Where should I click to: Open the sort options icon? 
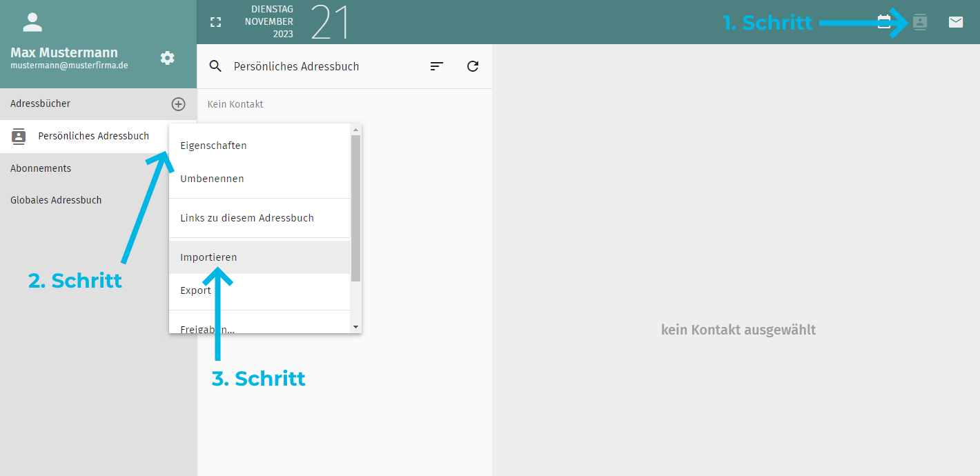(x=437, y=66)
